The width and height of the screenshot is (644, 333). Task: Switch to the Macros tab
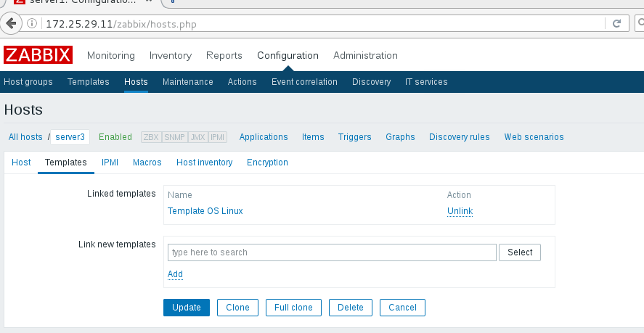pos(147,163)
